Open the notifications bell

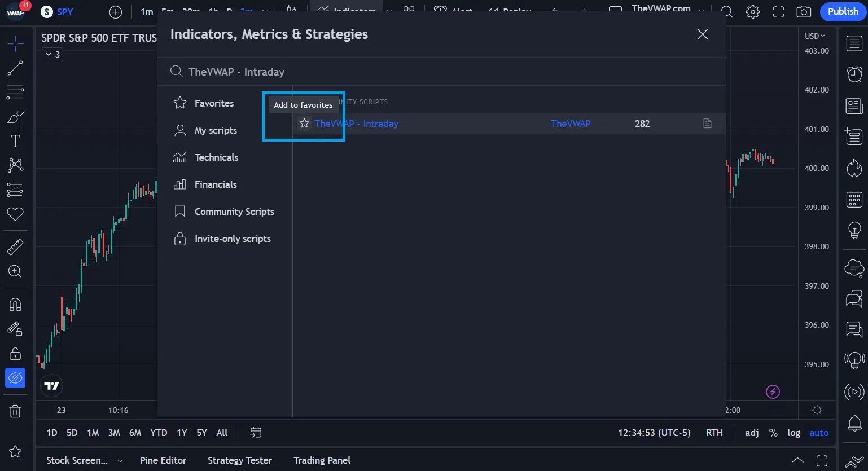pyautogui.click(x=854, y=422)
